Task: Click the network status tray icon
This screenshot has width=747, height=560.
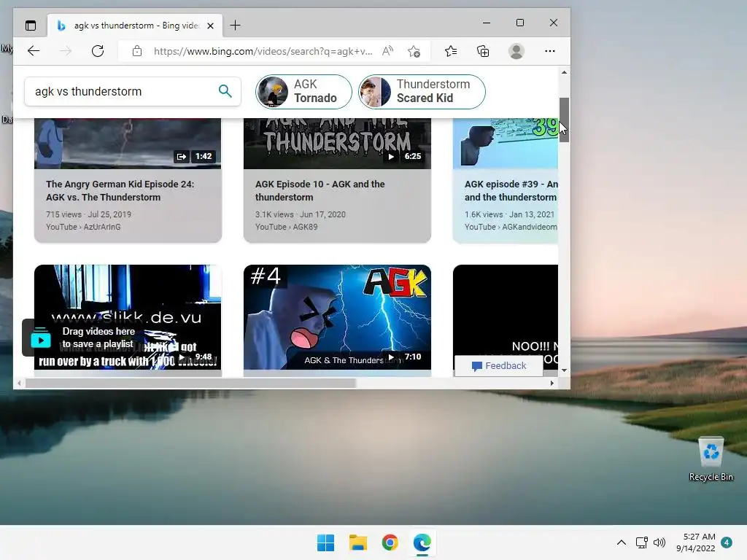Action: click(x=642, y=542)
